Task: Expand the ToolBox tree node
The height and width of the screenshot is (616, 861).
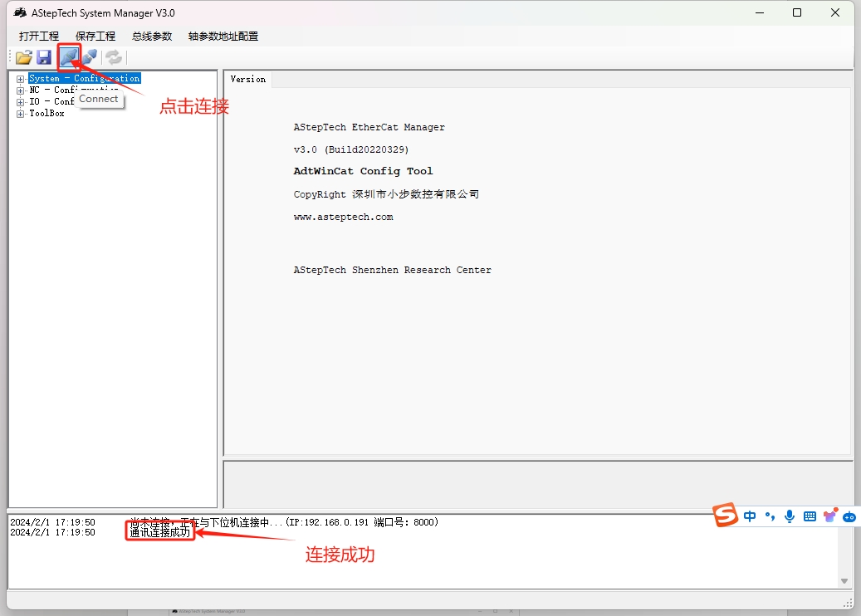Action: 20,114
